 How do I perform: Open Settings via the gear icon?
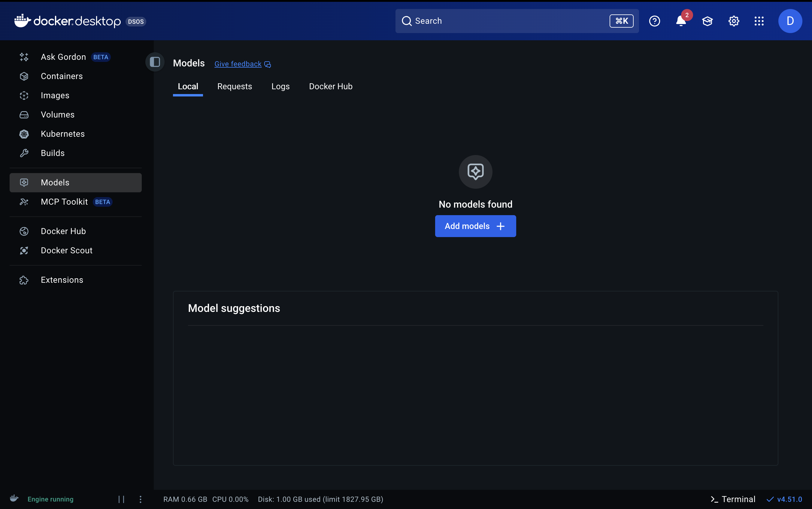pyautogui.click(x=733, y=21)
